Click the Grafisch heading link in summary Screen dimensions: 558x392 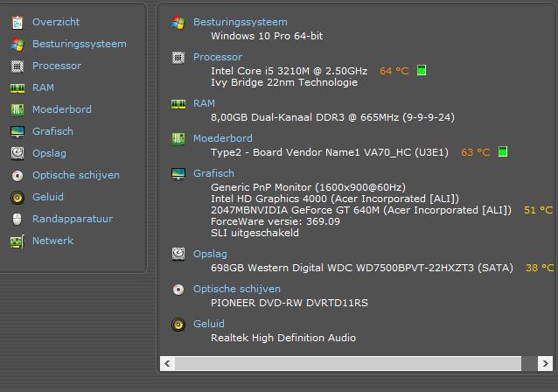[213, 173]
